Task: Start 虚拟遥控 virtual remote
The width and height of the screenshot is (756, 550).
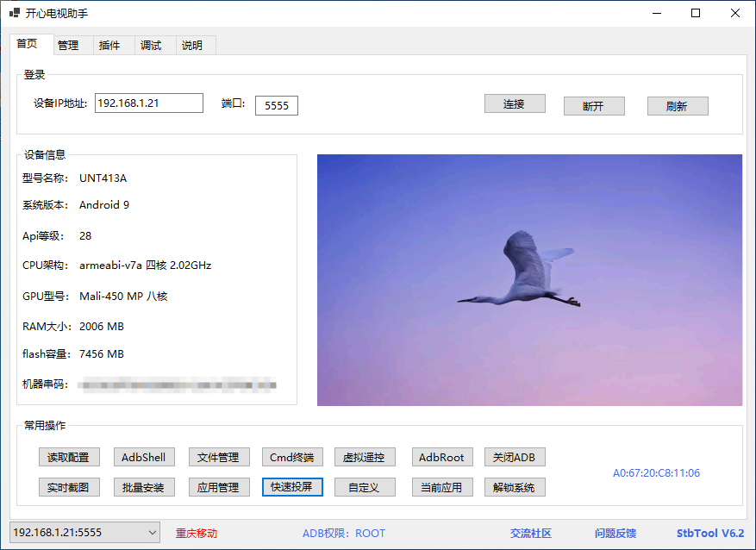Action: (365, 458)
